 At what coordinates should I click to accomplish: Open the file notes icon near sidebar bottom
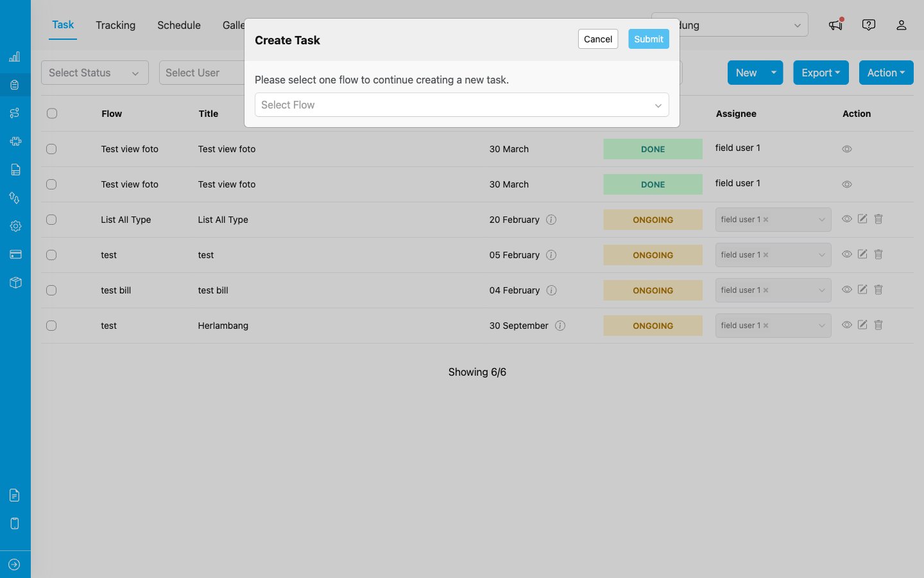tap(15, 495)
